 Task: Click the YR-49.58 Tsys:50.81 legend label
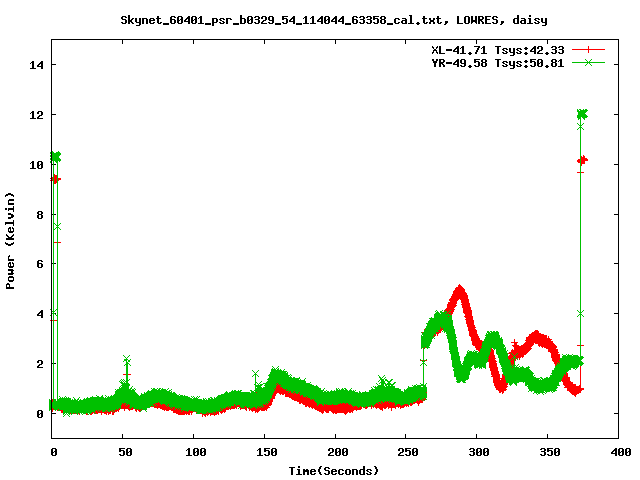click(x=498, y=63)
